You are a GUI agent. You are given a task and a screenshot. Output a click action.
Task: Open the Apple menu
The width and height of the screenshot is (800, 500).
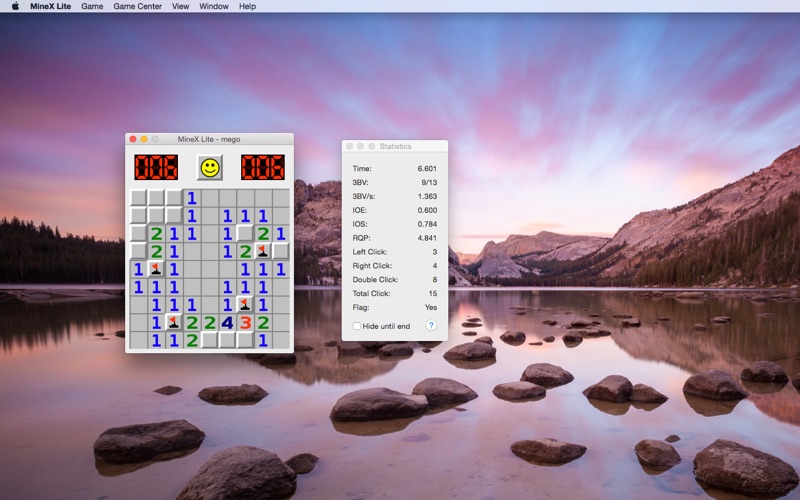pyautogui.click(x=15, y=6)
